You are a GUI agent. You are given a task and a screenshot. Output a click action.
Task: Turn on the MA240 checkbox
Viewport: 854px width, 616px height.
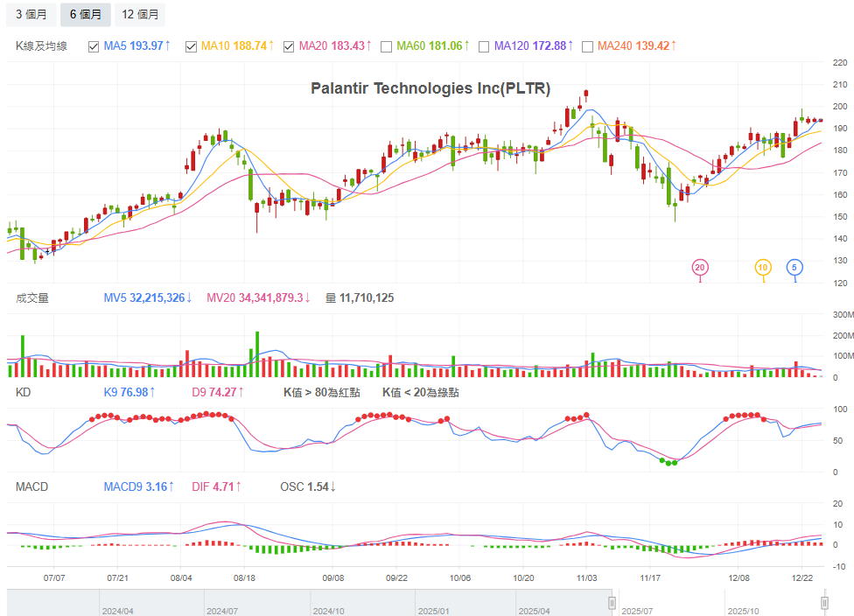(588, 45)
